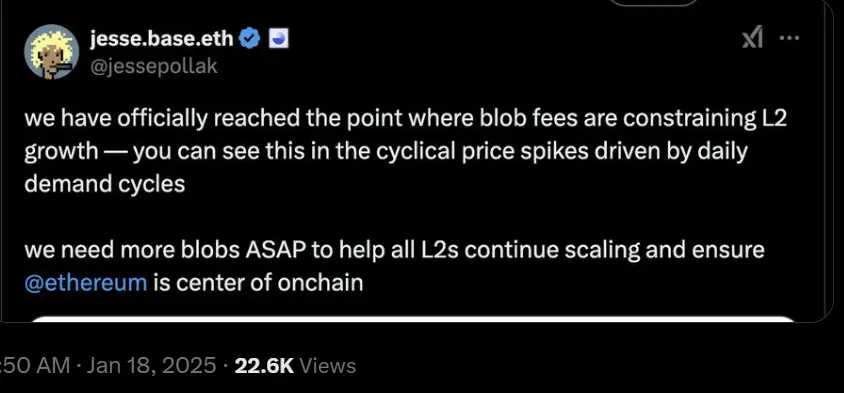Click the blue verified checkmark badge
The height and width of the screenshot is (393, 844).
[x=250, y=38]
